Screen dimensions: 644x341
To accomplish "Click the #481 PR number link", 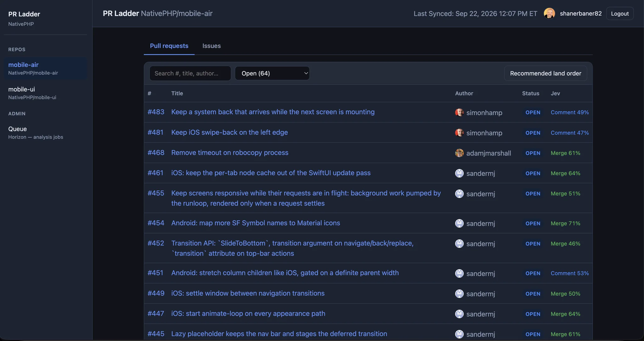I will [156, 132].
